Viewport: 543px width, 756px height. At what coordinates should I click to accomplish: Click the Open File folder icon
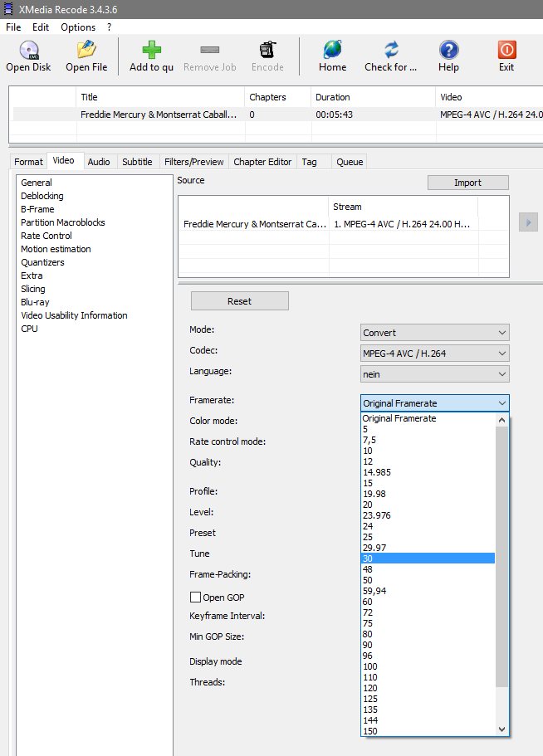click(86, 51)
